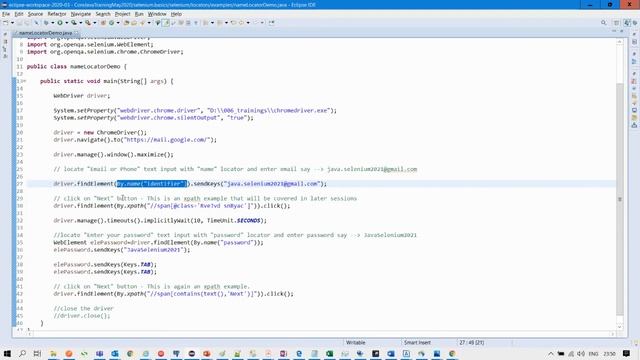The image size is (640, 360).
Task: Open Task View from the taskbar
Action: 37,353
